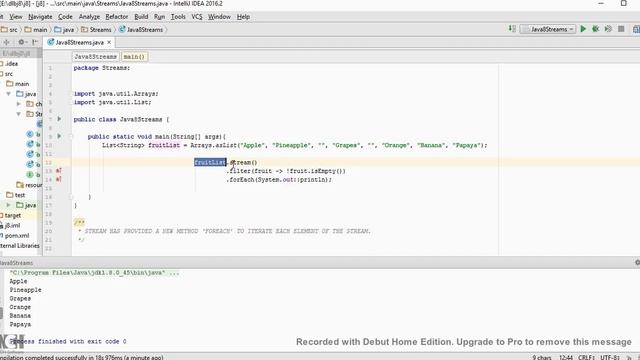Click lambda gutter marker on line 14
The image size is (640, 360).
(x=58, y=179)
